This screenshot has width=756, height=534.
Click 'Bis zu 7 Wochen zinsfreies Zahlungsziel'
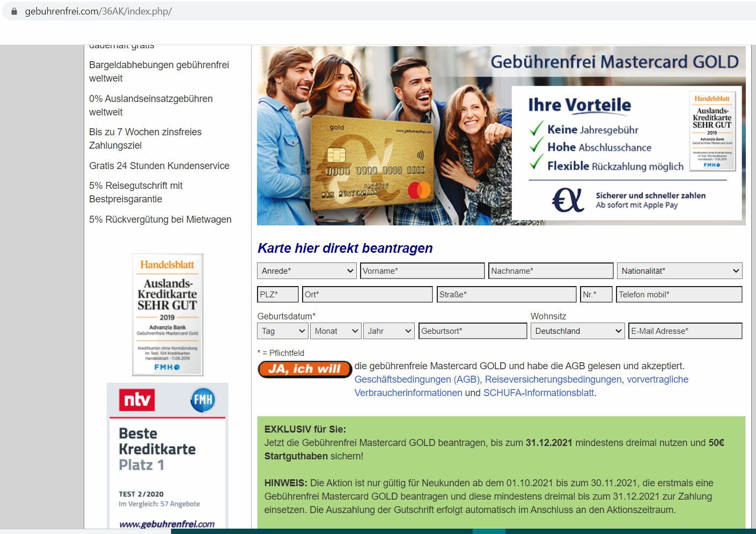point(145,138)
